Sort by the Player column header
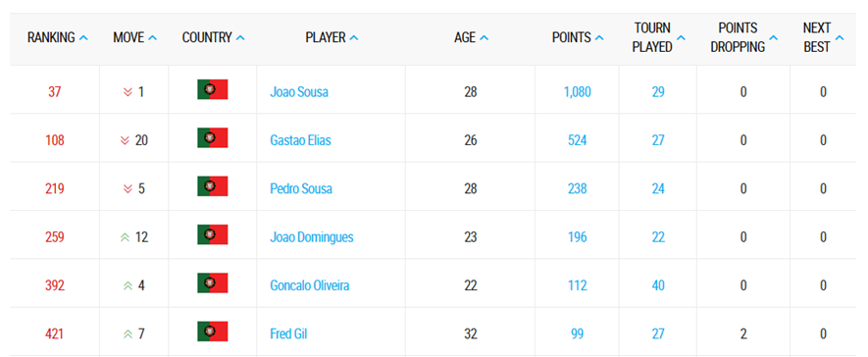The height and width of the screenshot is (357, 868). tap(332, 37)
